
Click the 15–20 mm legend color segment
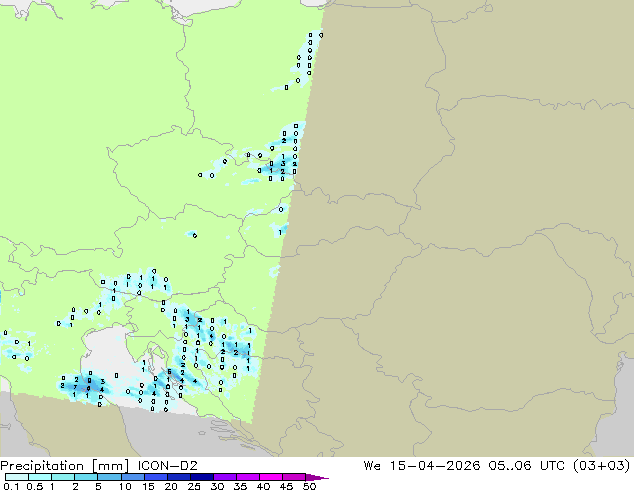tap(155, 477)
